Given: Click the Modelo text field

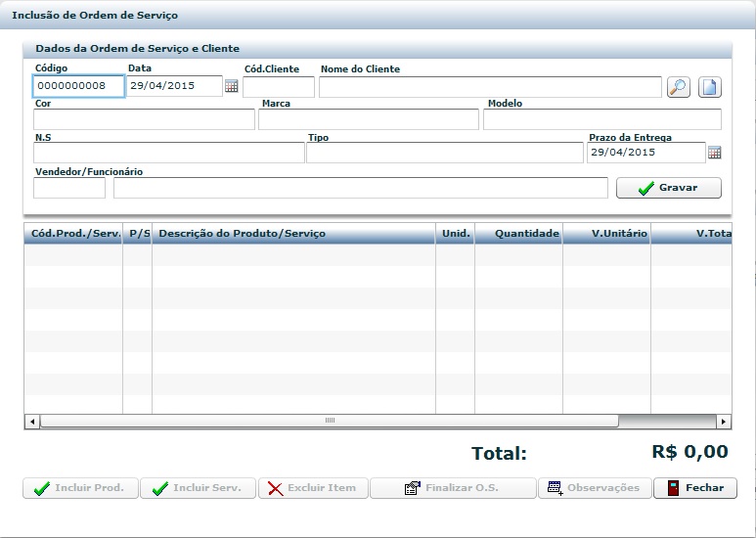Looking at the screenshot, I should tap(601, 119).
